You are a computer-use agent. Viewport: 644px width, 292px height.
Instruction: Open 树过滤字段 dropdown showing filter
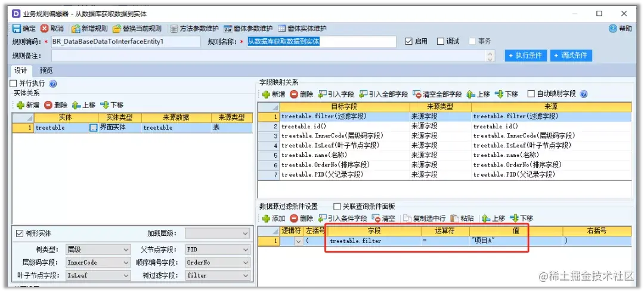tap(217, 275)
